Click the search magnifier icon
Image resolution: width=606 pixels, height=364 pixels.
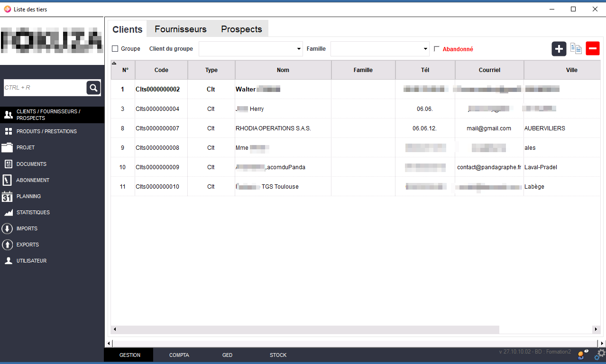(93, 88)
